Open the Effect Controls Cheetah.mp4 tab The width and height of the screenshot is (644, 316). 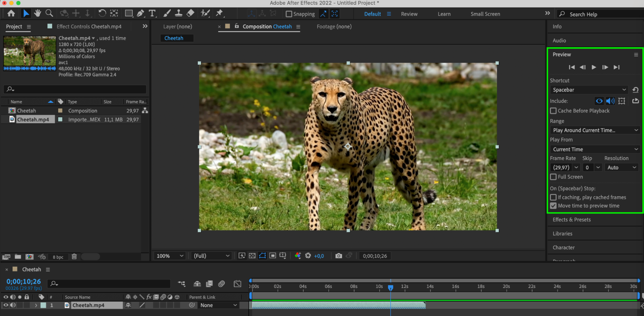pos(89,26)
